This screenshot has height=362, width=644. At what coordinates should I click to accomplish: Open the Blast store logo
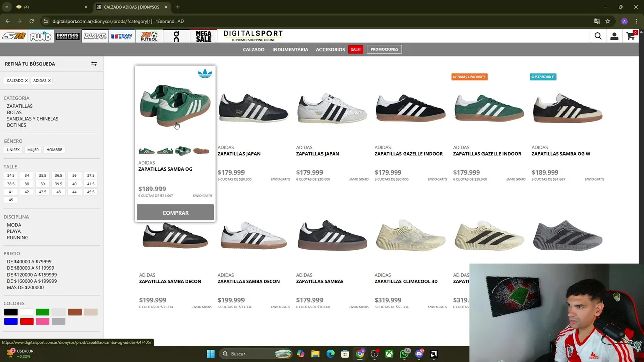coord(95,36)
